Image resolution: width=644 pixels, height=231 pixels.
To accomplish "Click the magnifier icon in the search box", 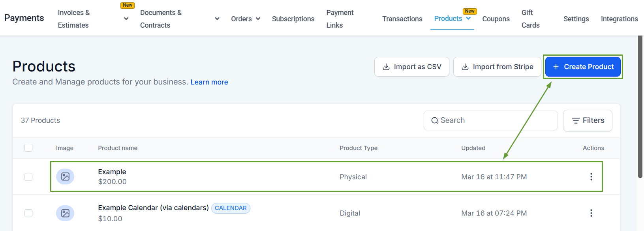I will click(434, 120).
